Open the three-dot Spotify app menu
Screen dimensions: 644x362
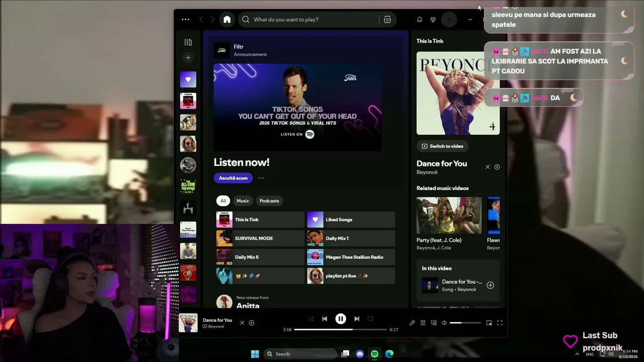coord(186,20)
